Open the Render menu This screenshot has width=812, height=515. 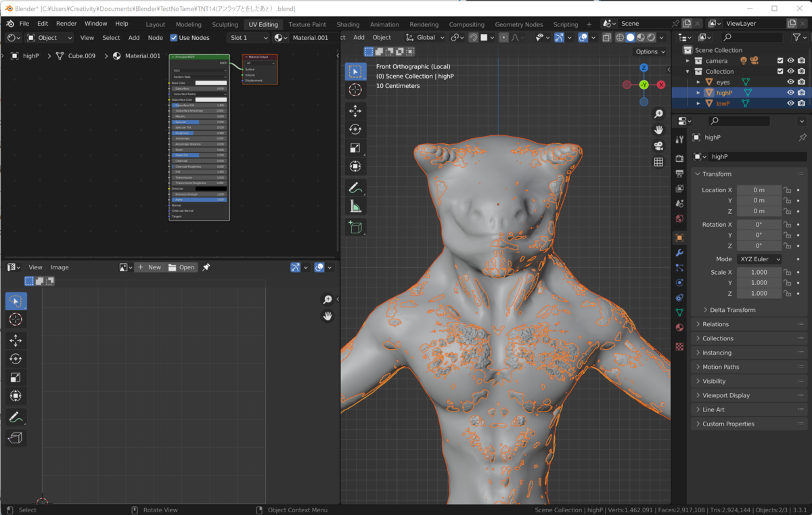66,23
